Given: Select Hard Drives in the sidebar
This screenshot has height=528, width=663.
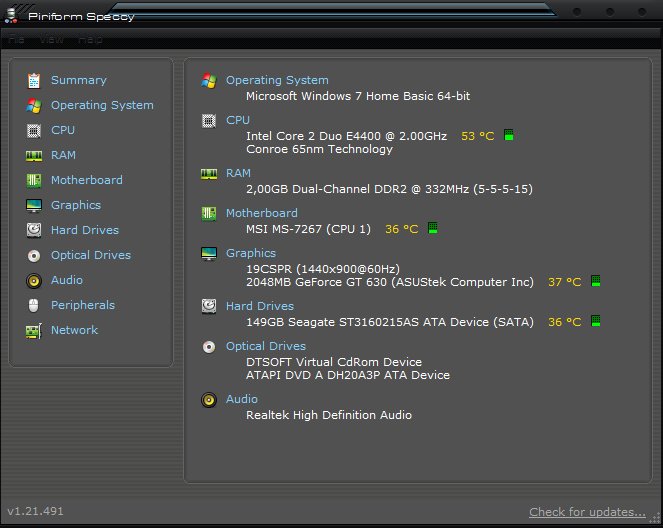Looking at the screenshot, I should pyautogui.click(x=84, y=230).
